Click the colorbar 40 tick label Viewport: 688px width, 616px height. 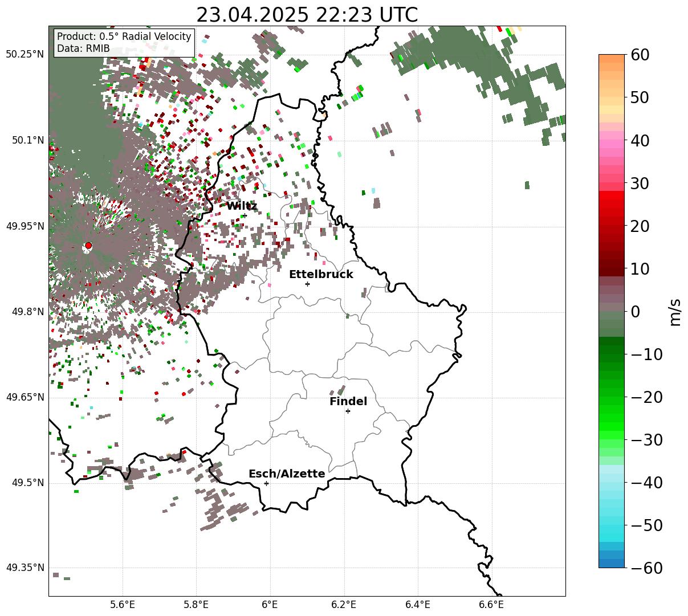[639, 140]
